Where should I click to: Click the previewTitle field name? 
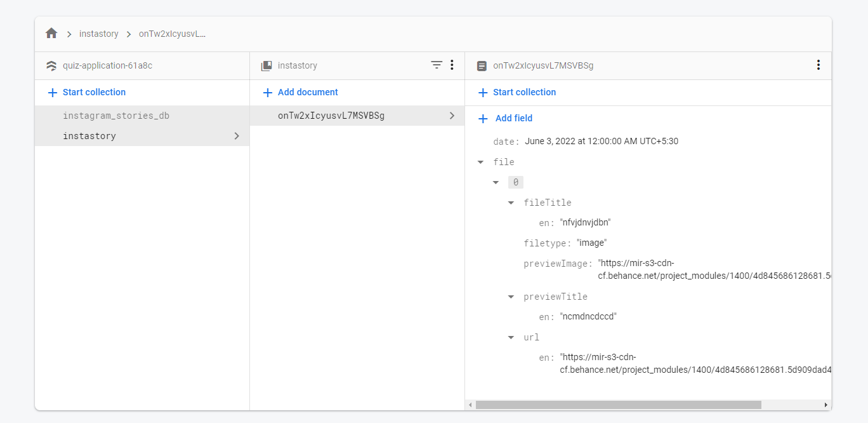click(x=555, y=297)
